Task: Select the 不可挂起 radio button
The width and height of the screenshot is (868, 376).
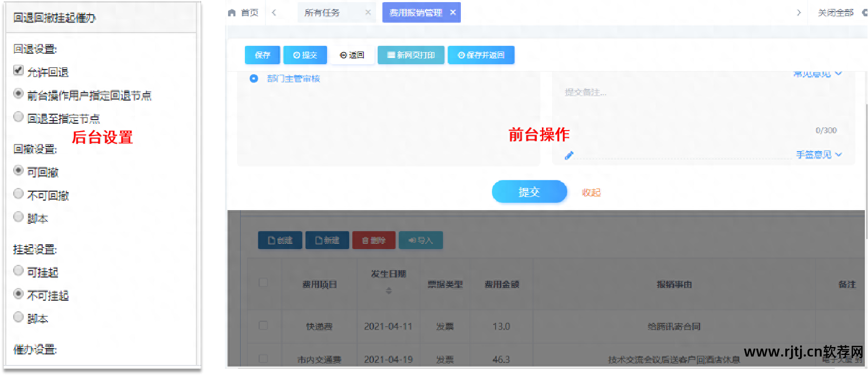Action: tap(18, 294)
